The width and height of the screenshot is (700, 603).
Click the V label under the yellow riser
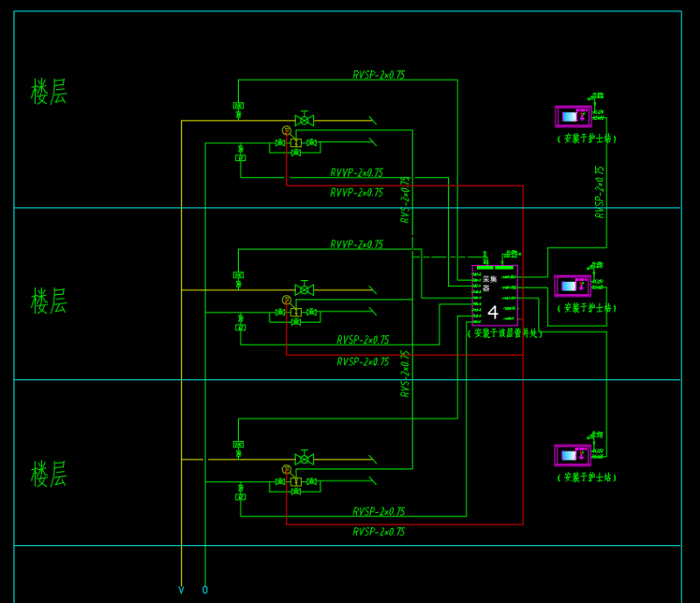pos(181,590)
